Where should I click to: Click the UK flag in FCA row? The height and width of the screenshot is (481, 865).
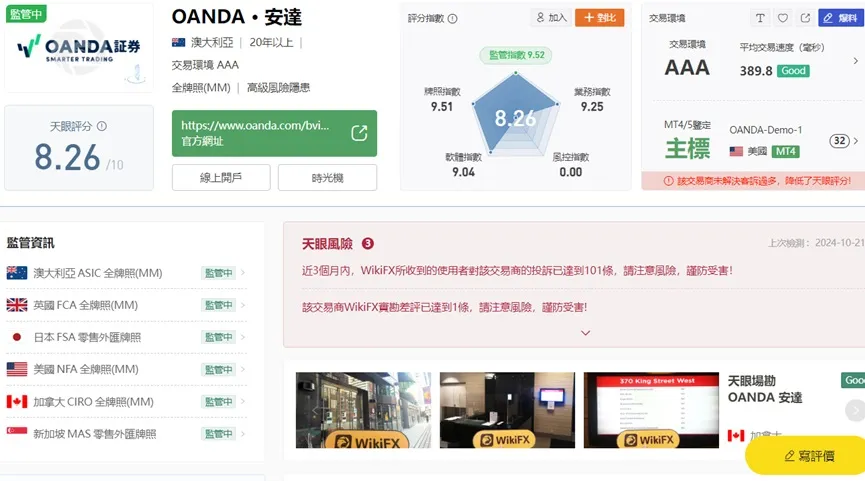(x=17, y=305)
